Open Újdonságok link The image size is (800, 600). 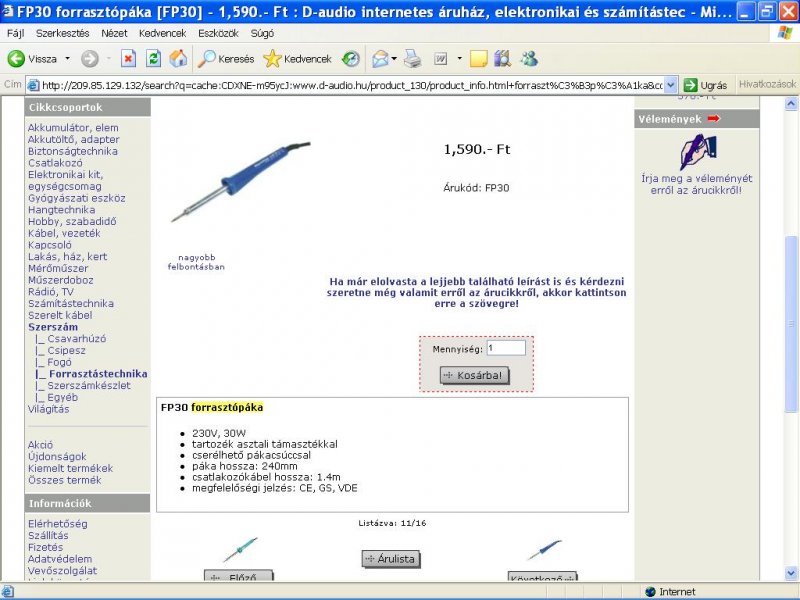click(x=57, y=457)
